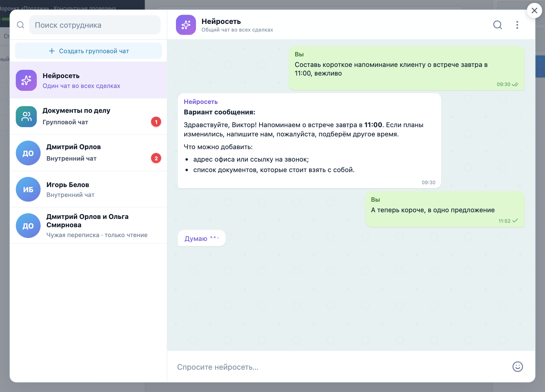Open the three-dot menu in the chat header

[517, 25]
